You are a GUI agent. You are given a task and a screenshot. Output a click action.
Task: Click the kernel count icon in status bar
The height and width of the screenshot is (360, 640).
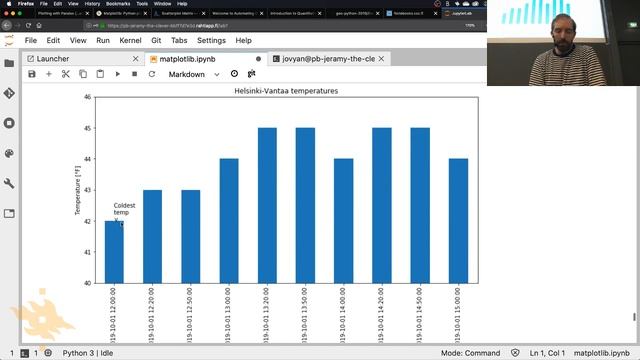pos(48,353)
